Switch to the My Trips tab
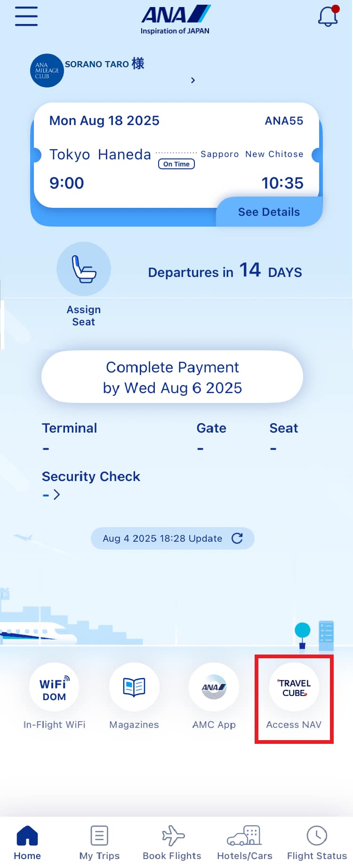This screenshot has width=353, height=868. pos(99,843)
